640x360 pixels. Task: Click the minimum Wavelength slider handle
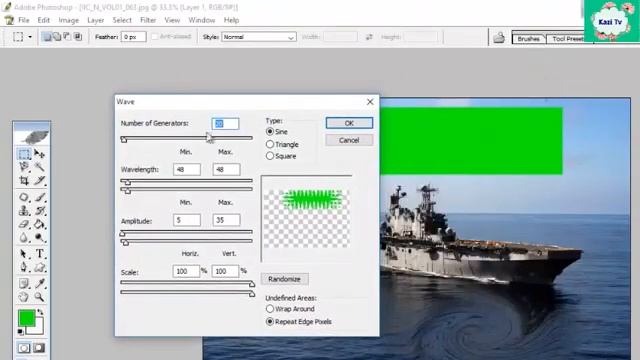(128, 182)
